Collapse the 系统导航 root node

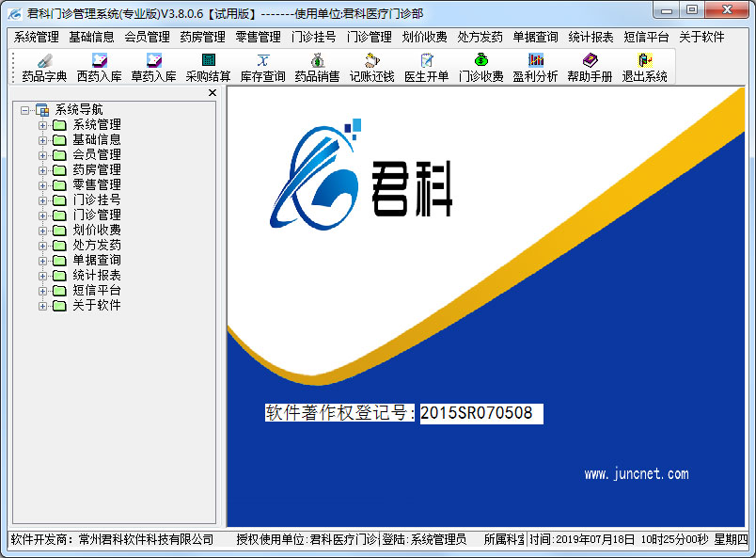pos(24,110)
